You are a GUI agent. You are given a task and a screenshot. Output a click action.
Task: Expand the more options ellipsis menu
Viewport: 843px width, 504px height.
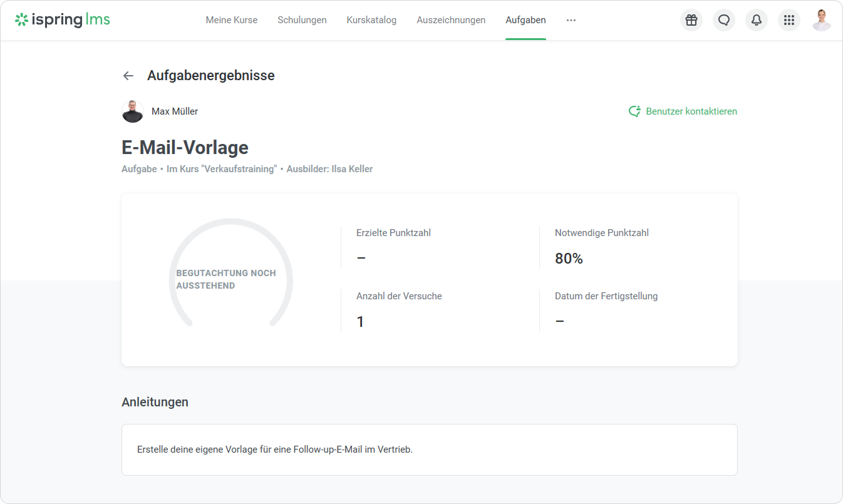(571, 20)
